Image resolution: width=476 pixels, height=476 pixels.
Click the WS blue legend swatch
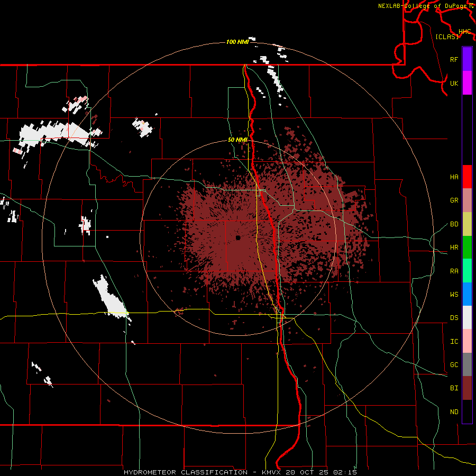(467, 294)
